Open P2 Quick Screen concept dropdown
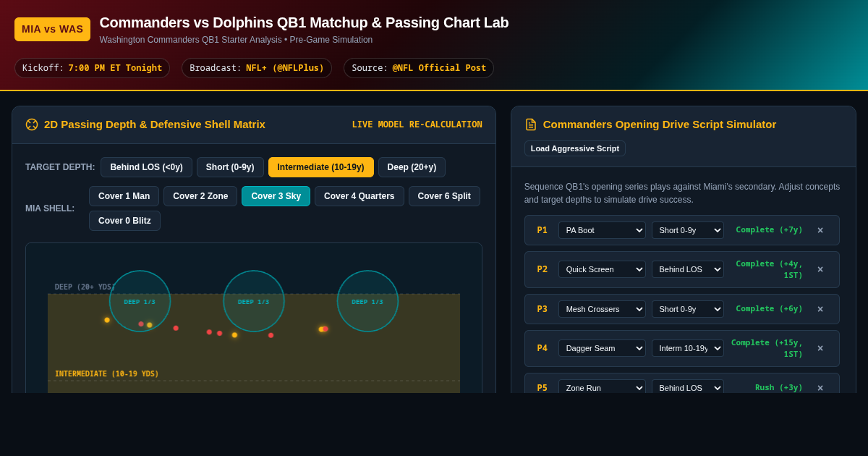 [602, 269]
